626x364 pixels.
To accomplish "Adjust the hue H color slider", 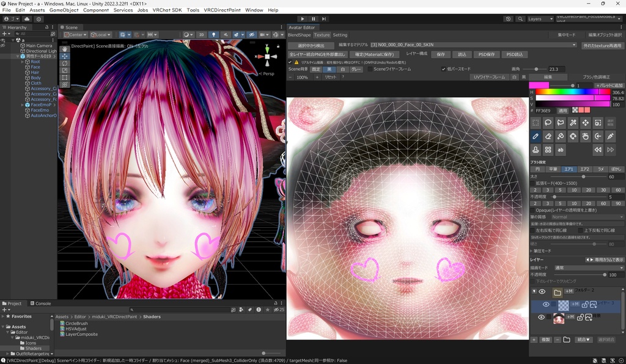I will pyautogui.click(x=572, y=92).
